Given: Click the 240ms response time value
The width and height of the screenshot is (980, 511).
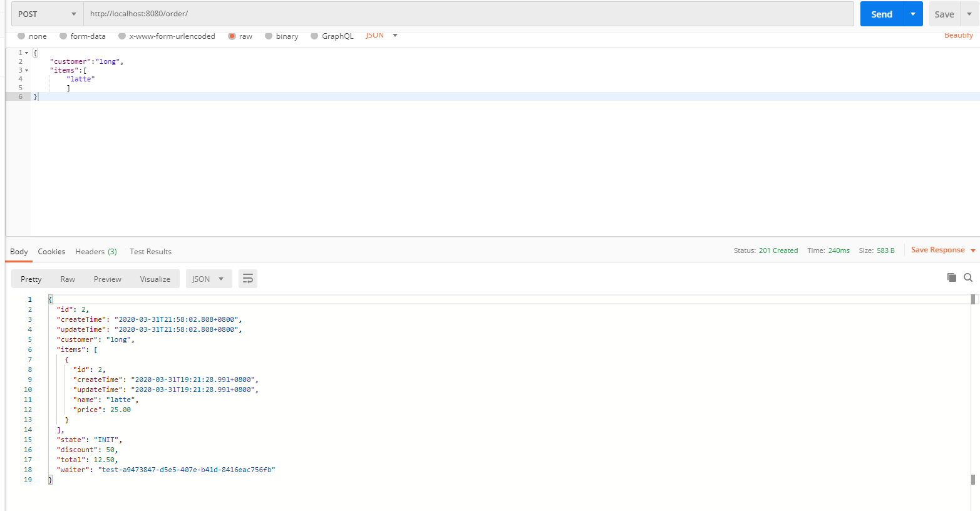Looking at the screenshot, I should [839, 250].
